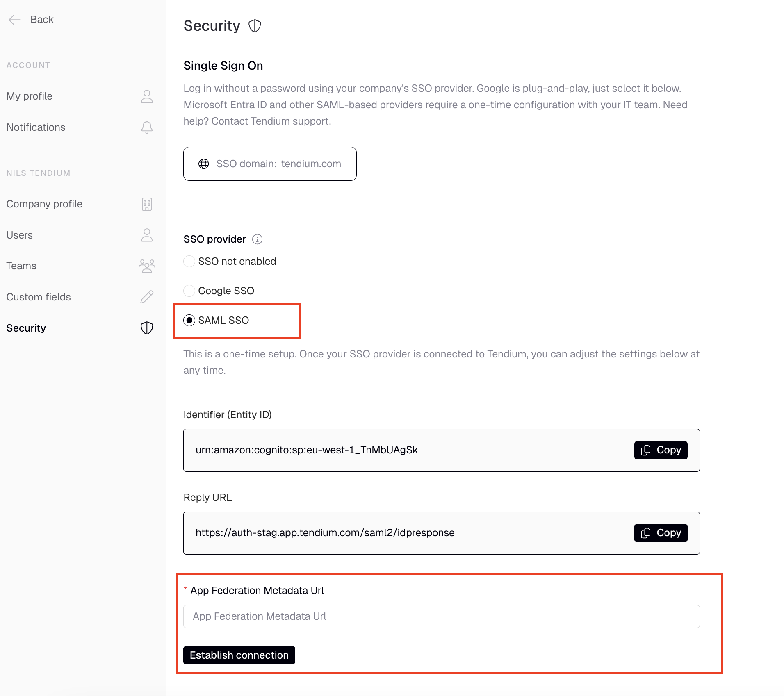The height and width of the screenshot is (696, 784).
Task: Select the SSO not enabled option
Action: click(x=189, y=261)
